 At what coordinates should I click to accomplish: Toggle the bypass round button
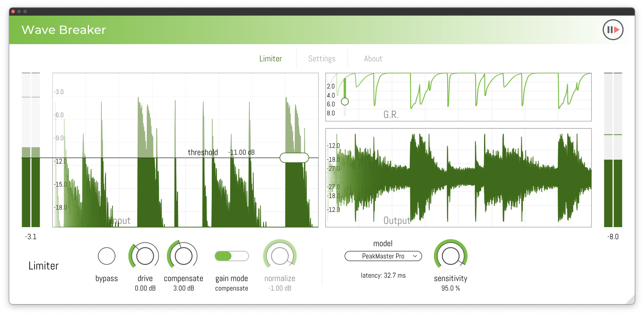pyautogui.click(x=107, y=256)
